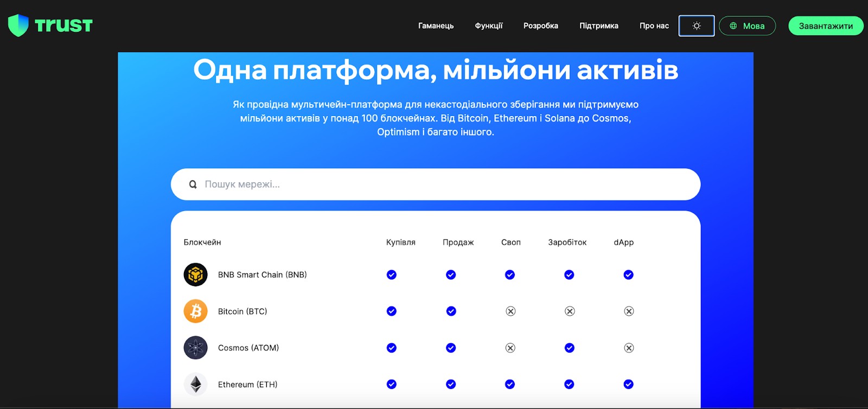
Task: Click Cosmos Продаж checkmark
Action: 451,348
